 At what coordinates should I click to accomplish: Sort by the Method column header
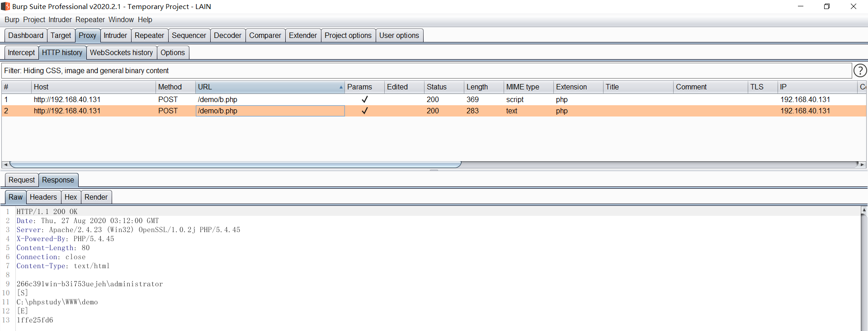(x=175, y=87)
